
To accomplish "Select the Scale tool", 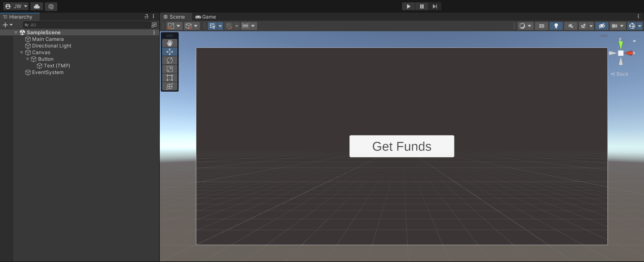I will (x=170, y=69).
